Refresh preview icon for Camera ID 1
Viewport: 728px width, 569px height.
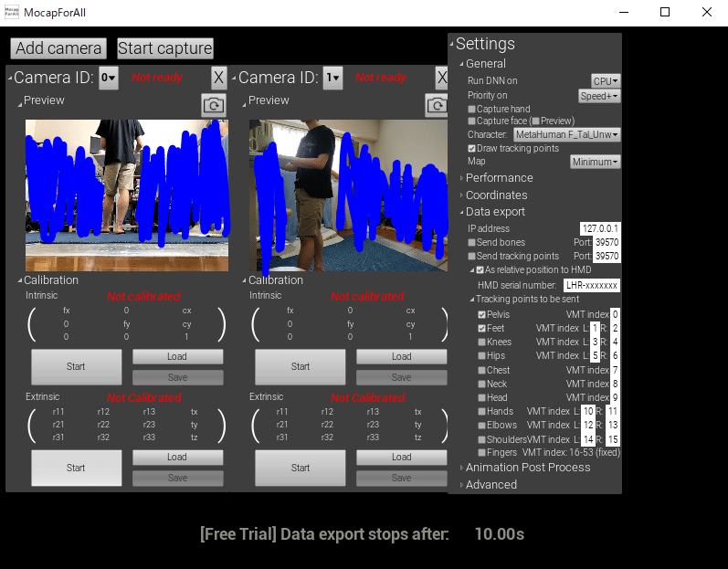coord(437,105)
